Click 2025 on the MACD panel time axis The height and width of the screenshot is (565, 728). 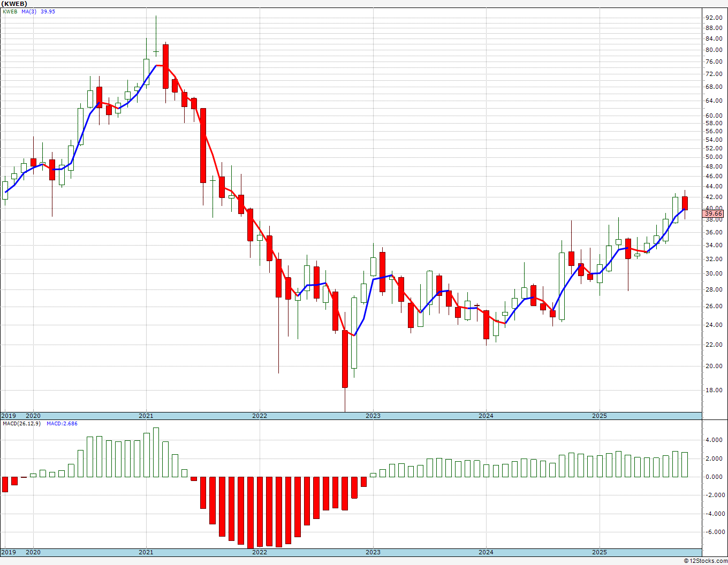[600, 552]
